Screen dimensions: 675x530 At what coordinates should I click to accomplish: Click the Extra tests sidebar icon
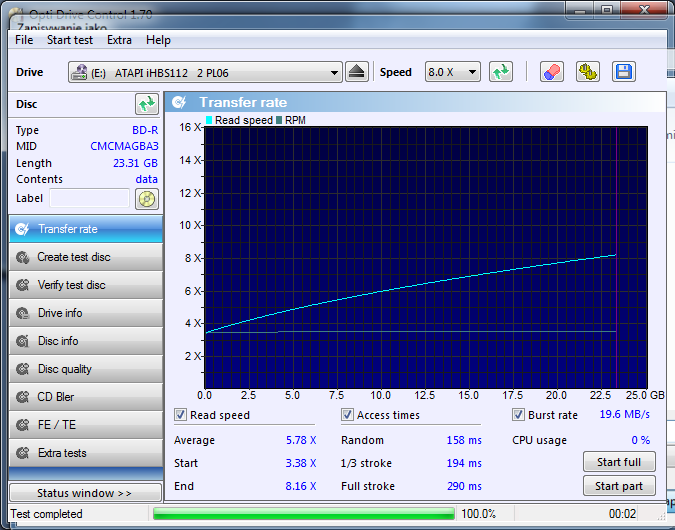pyautogui.click(x=22, y=453)
